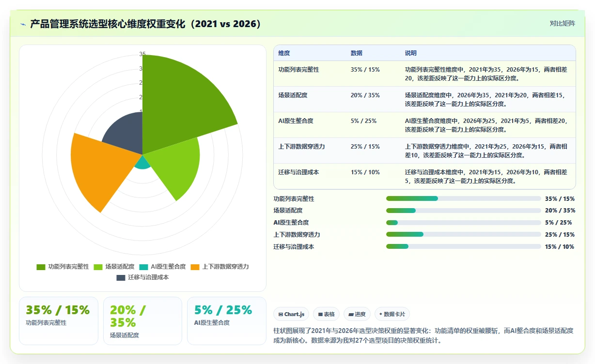The width and height of the screenshot is (595, 364).
Task: Toggle 上下游数据穿透力 legend swatch
Action: click(x=195, y=267)
